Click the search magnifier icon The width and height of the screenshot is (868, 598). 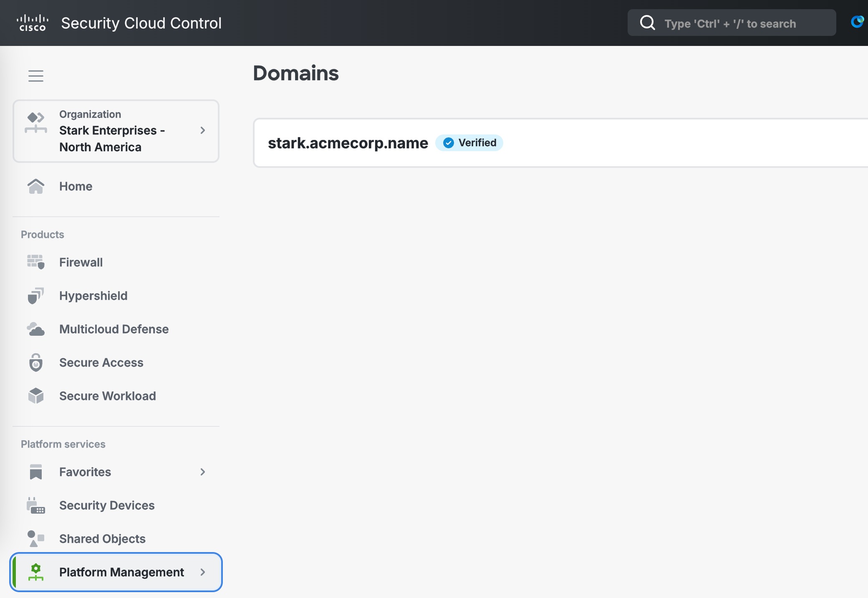(x=647, y=23)
